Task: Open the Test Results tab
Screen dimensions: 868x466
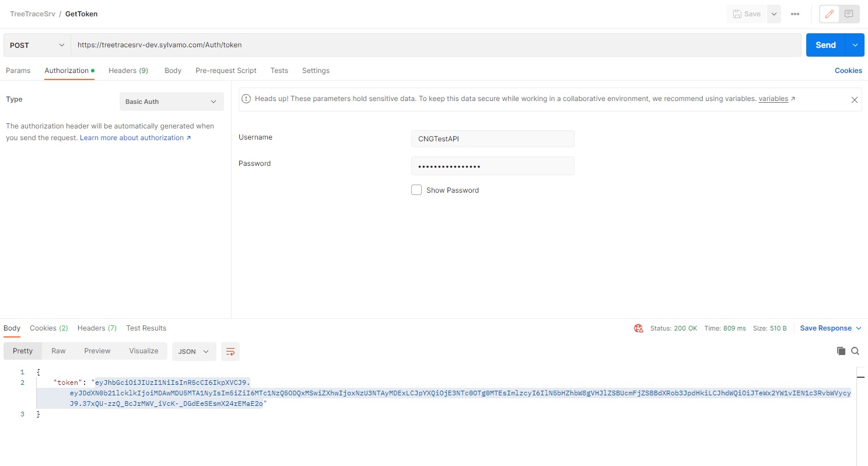Action: (x=146, y=328)
